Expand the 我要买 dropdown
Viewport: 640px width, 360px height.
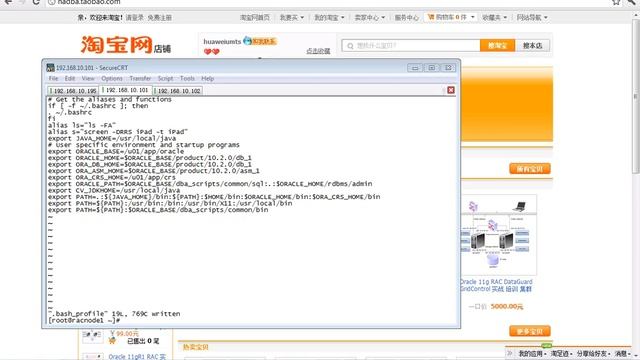291,17
